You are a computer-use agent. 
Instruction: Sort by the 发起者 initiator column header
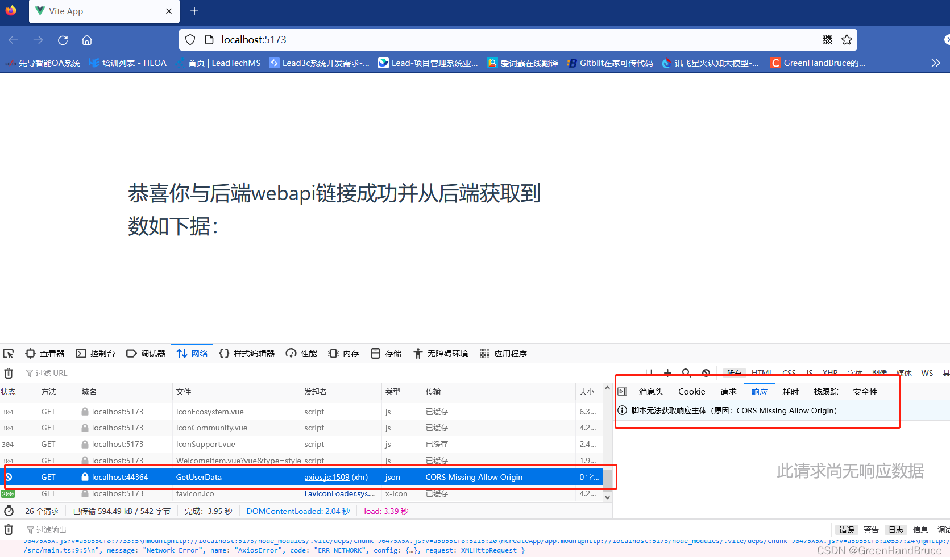pos(341,392)
